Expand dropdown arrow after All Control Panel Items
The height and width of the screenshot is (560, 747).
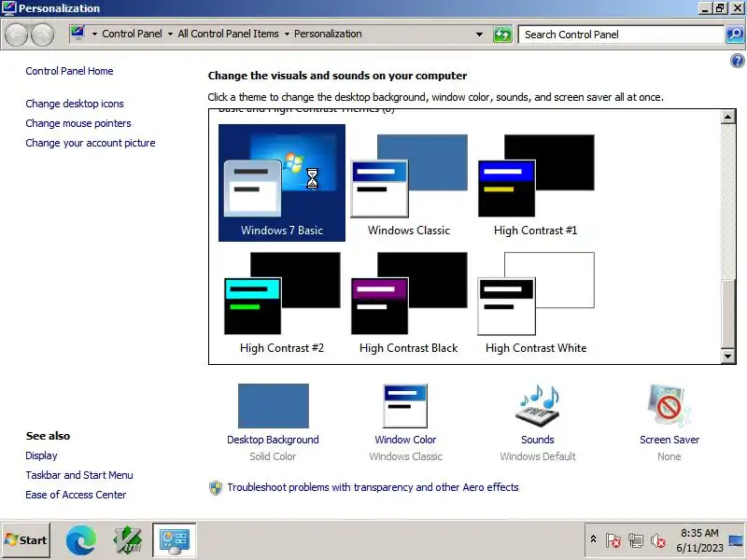287,35
